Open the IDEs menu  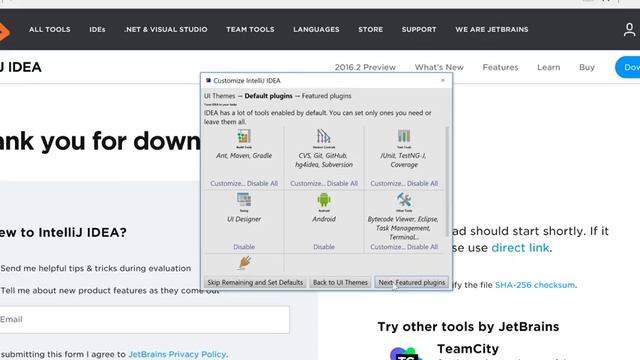tap(97, 29)
